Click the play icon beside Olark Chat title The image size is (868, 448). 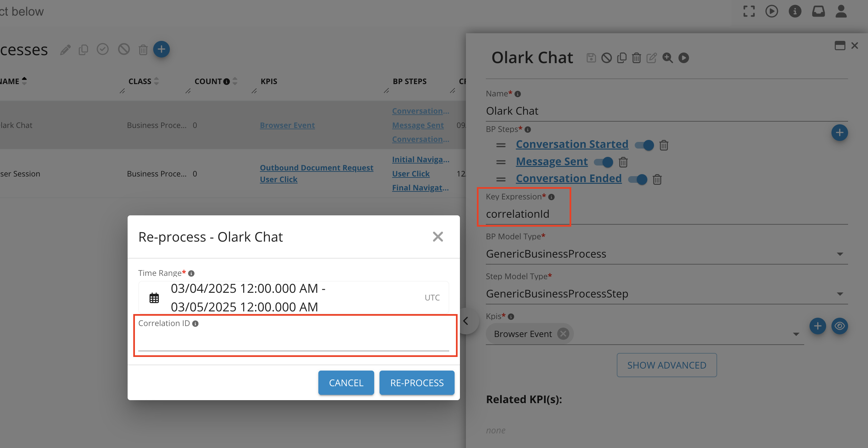tap(683, 58)
